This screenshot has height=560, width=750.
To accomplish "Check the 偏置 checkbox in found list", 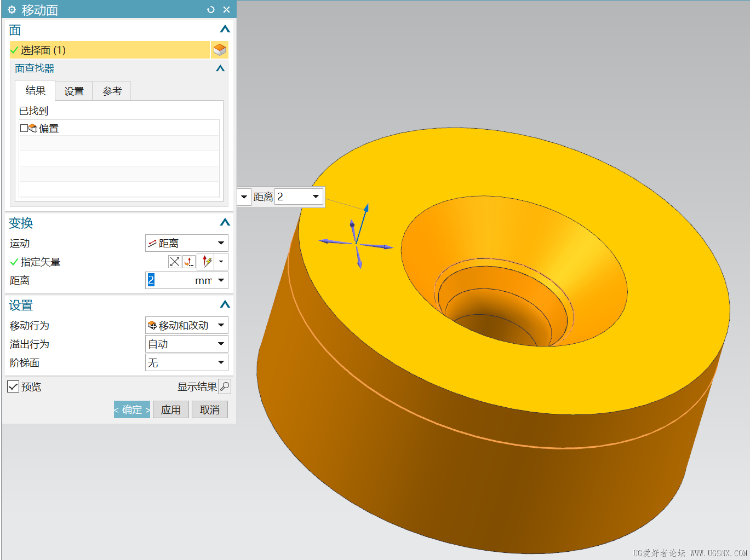I will click(24, 128).
